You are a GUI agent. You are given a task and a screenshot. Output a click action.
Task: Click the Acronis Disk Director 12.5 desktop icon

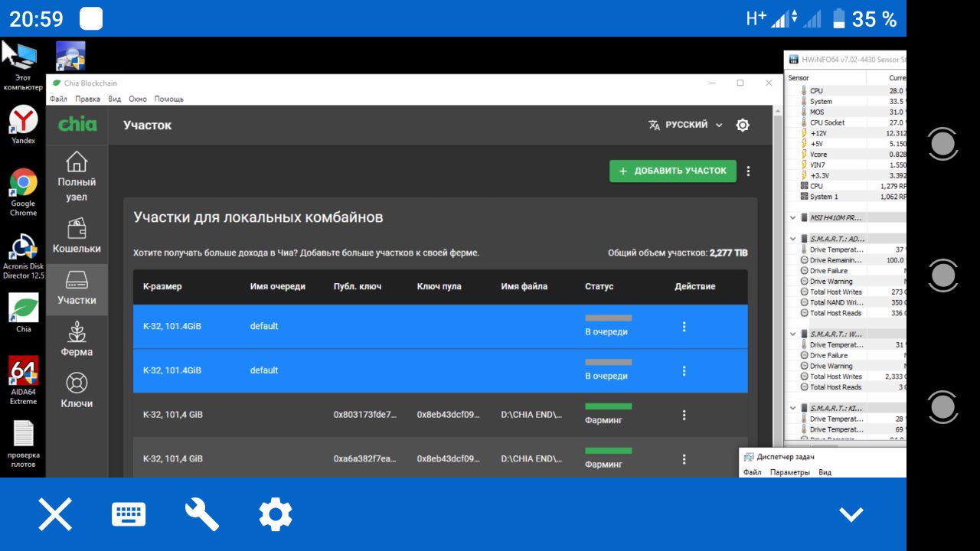[23, 256]
